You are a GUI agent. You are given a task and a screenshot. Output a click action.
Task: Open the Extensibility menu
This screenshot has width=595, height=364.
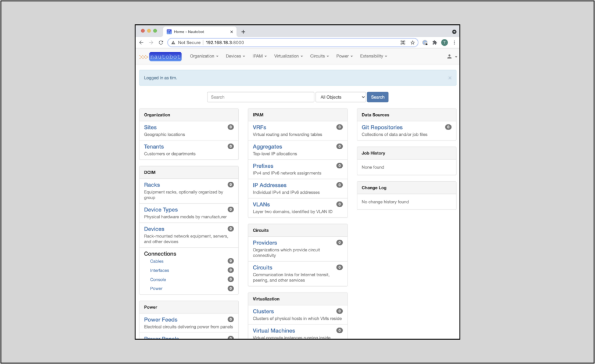374,56
